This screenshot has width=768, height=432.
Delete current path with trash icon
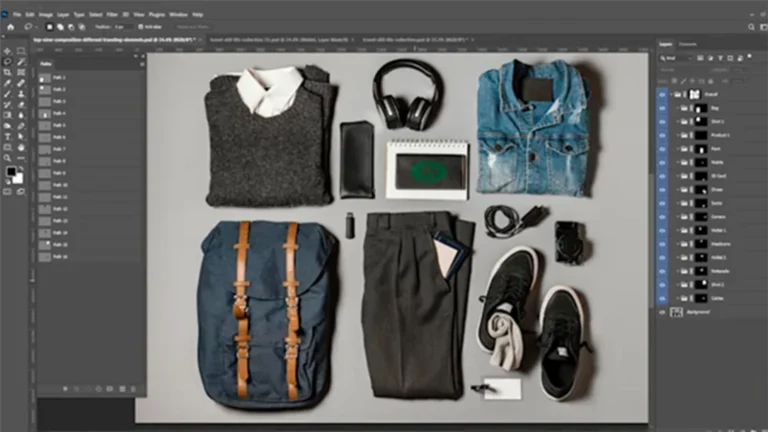pos(133,389)
